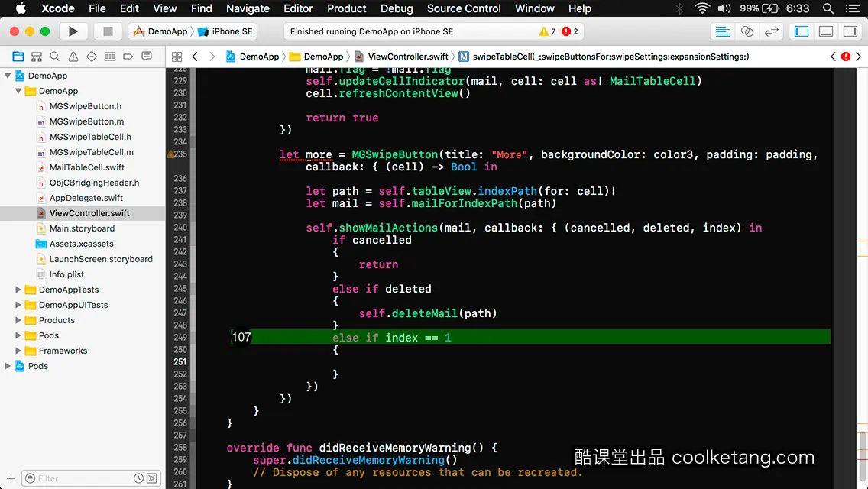
Task: Expand the Pods project at bottom
Action: [8, 366]
